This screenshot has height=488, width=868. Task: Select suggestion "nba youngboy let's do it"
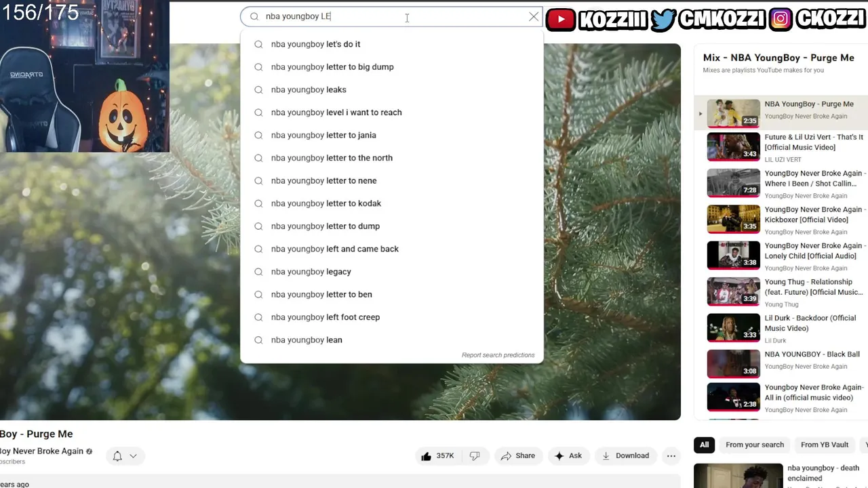coord(392,44)
